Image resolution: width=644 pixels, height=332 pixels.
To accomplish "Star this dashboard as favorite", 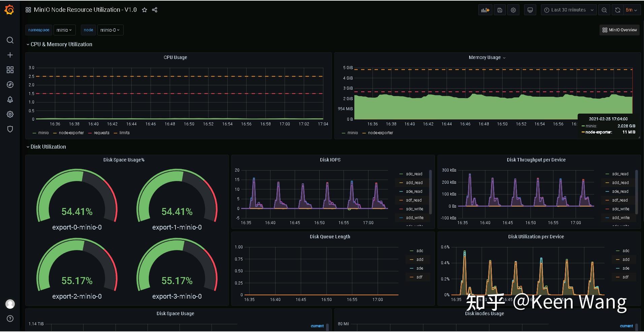I will tap(144, 10).
